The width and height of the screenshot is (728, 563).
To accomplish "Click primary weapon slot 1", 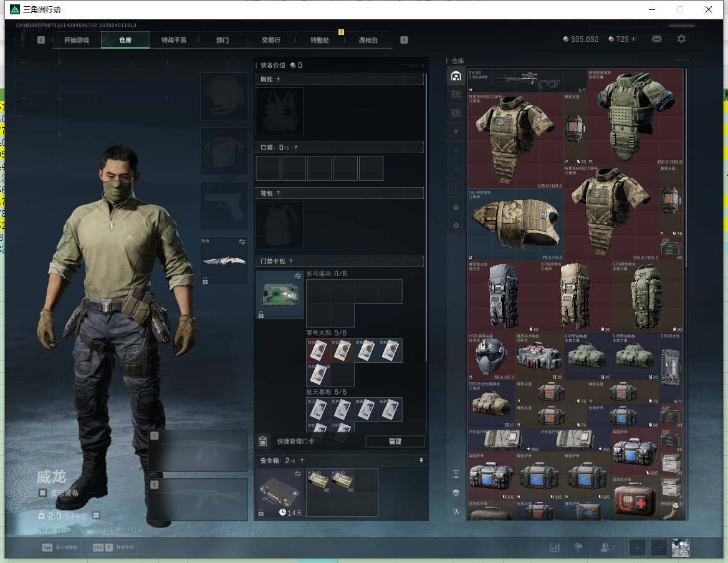I will (x=198, y=451).
